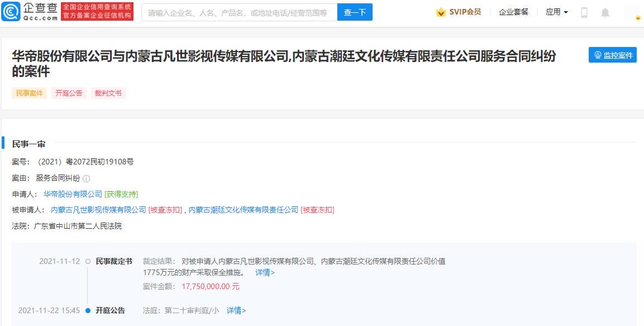Click info icon beside 服务合同纠纷

(x=86, y=178)
